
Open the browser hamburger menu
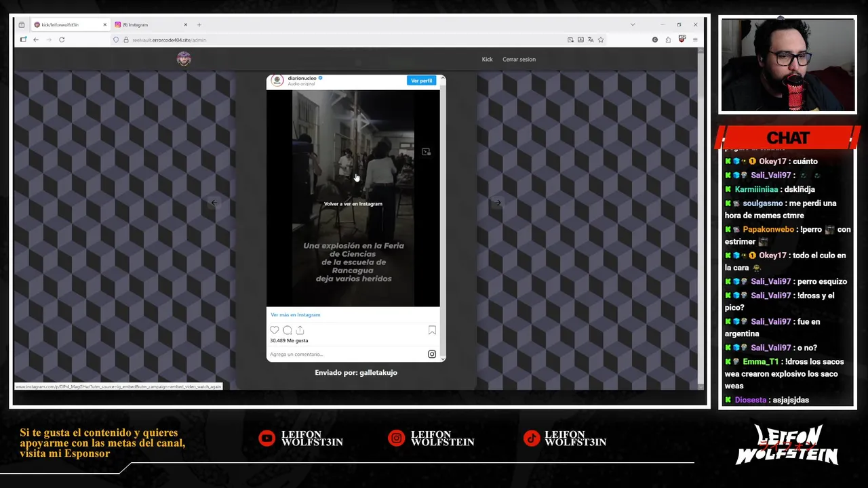pyautogui.click(x=695, y=40)
